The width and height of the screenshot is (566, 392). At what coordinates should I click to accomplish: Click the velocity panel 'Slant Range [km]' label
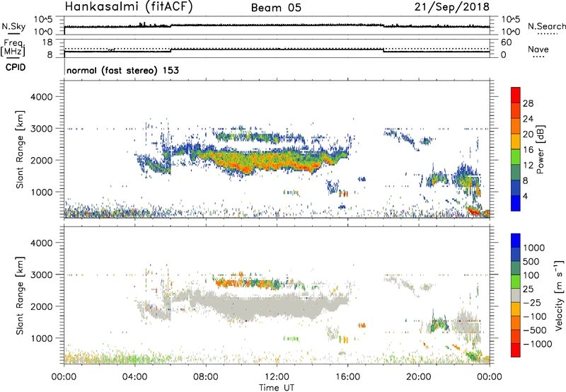point(20,295)
